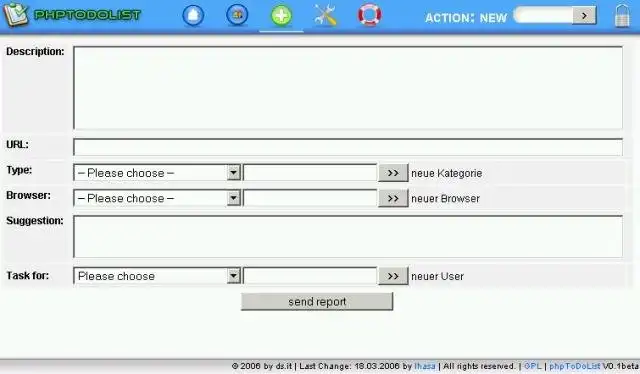Image resolution: width=640 pixels, height=374 pixels.
Task: Click the new user text field
Action: pyautogui.click(x=310, y=276)
